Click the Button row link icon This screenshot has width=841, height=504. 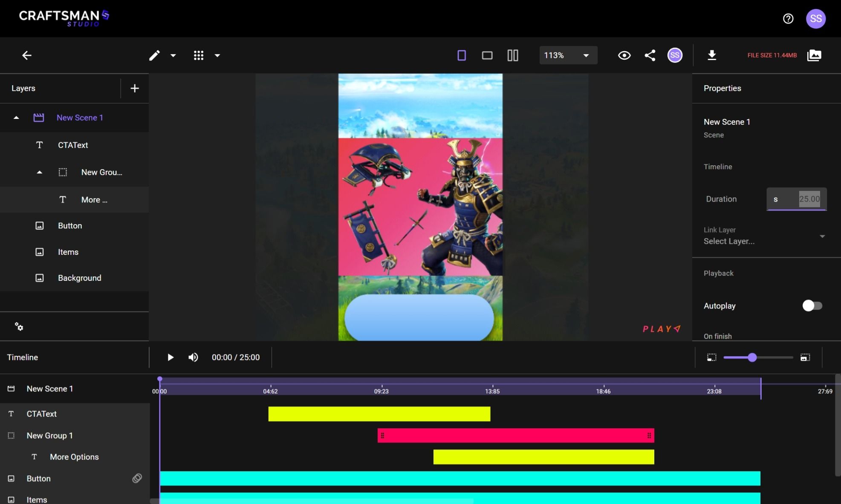(137, 478)
